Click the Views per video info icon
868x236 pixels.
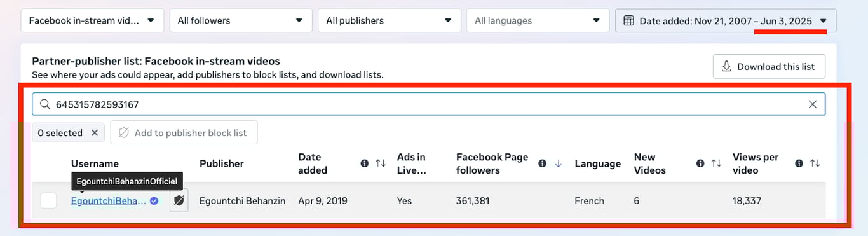[799, 163]
